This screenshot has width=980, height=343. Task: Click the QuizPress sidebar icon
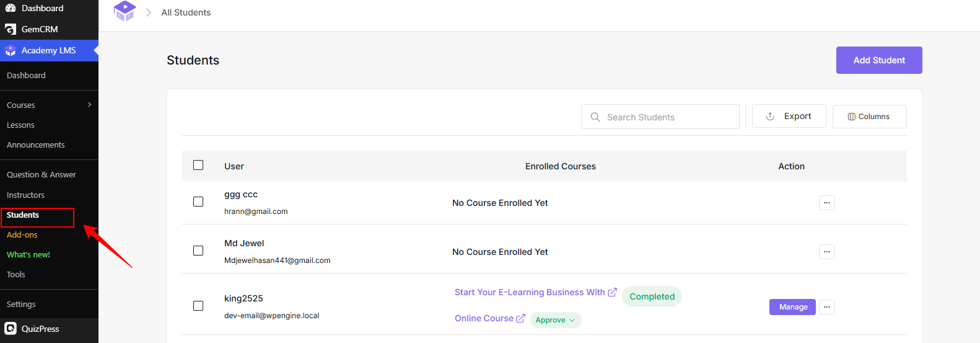(x=11, y=329)
